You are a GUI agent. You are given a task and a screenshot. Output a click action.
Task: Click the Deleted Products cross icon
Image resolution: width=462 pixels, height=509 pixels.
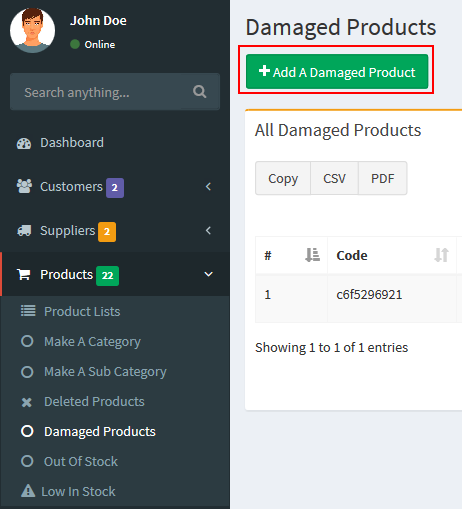27,402
